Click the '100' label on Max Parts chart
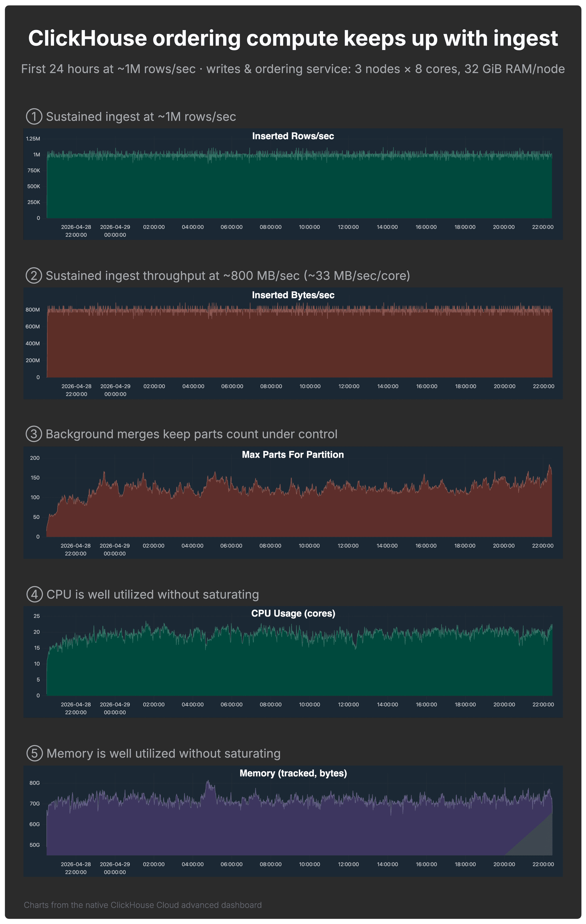This screenshot has width=586, height=924. pyautogui.click(x=35, y=497)
